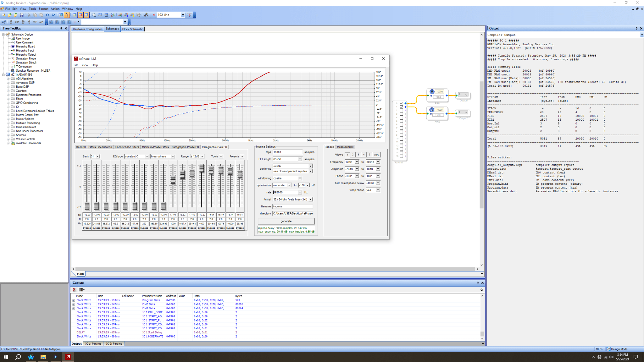Click the first yellow Open folder icon
644x362 pixels.
pos(9,15)
